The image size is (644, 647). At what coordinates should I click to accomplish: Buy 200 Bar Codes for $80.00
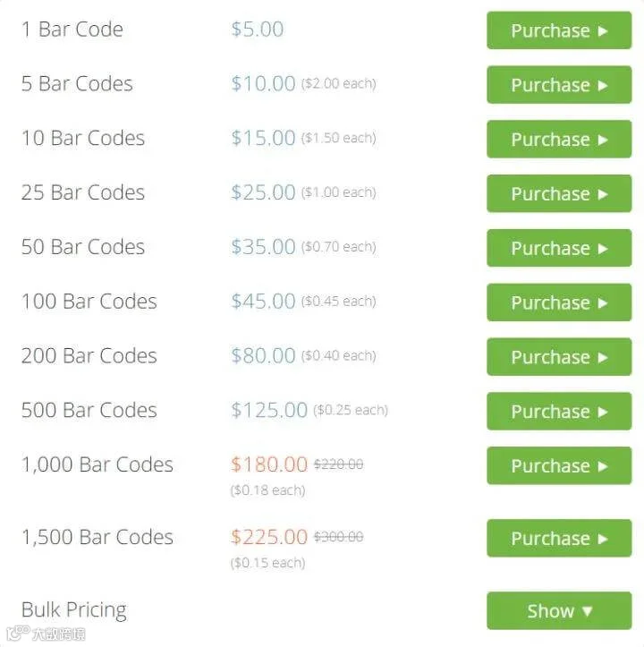(559, 357)
